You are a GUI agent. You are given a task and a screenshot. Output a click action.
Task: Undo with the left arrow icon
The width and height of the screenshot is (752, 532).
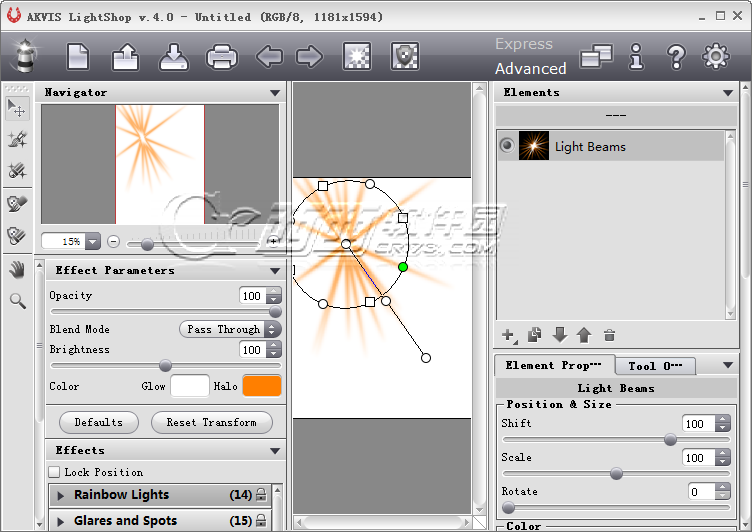click(x=269, y=57)
